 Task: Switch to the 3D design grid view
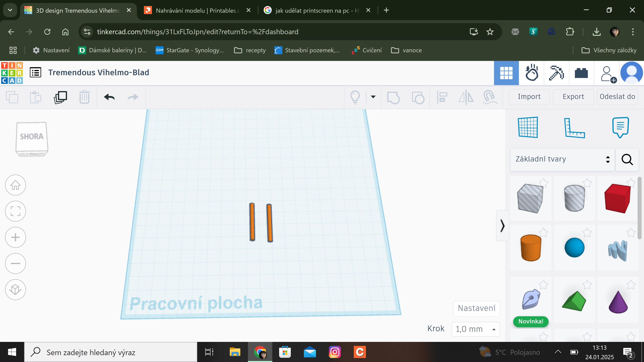506,73
